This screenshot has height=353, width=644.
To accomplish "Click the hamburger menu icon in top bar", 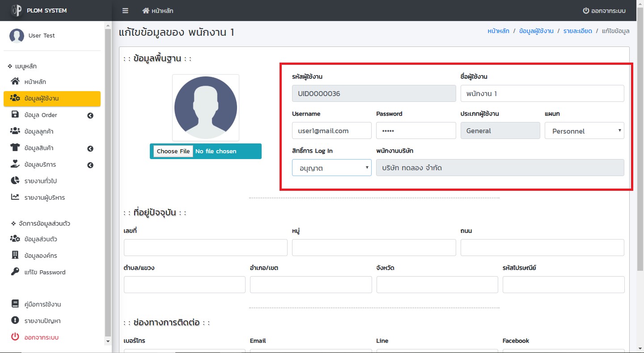I will click(125, 11).
